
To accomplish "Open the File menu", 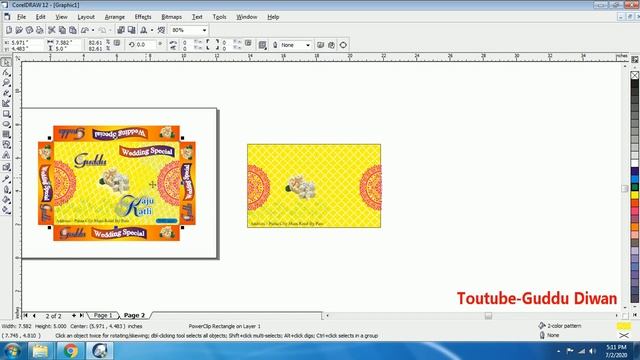I will pyautogui.click(x=21, y=17).
